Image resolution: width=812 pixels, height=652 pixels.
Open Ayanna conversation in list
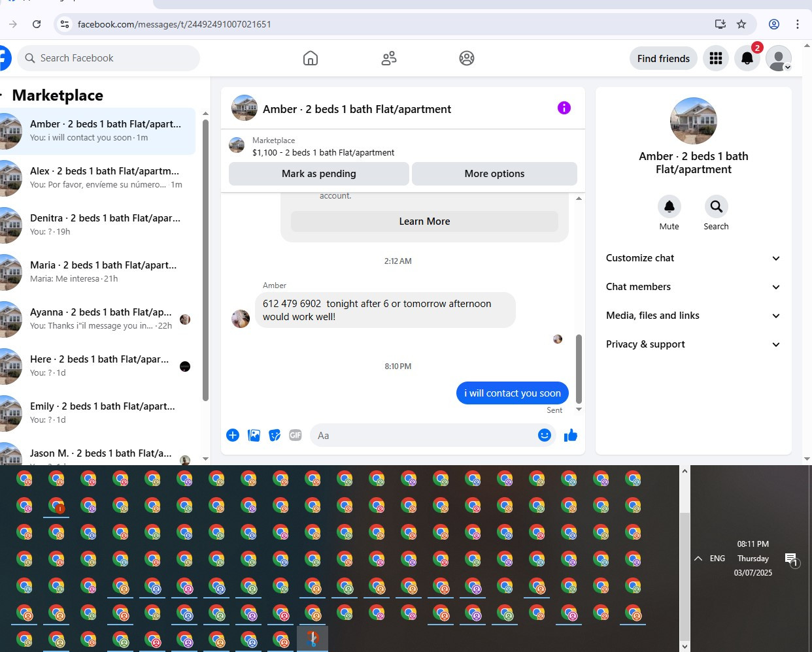tap(98, 319)
